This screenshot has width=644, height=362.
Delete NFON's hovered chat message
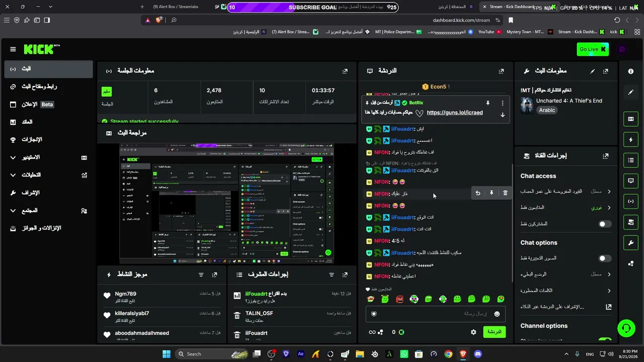[x=505, y=193]
